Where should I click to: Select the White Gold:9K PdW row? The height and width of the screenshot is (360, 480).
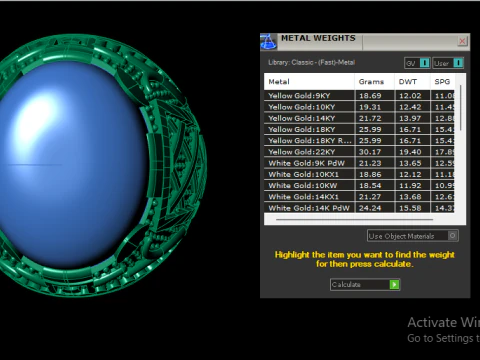tap(359, 163)
